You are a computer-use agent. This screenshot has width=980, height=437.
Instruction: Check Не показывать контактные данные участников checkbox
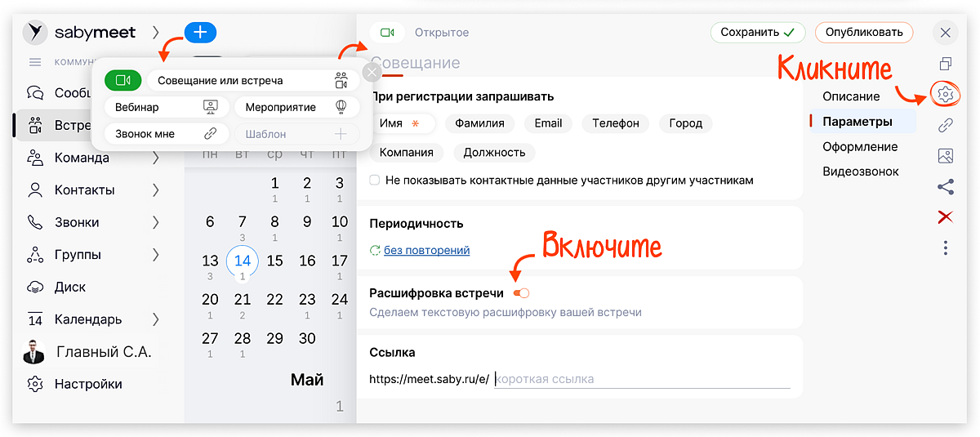coord(375,180)
